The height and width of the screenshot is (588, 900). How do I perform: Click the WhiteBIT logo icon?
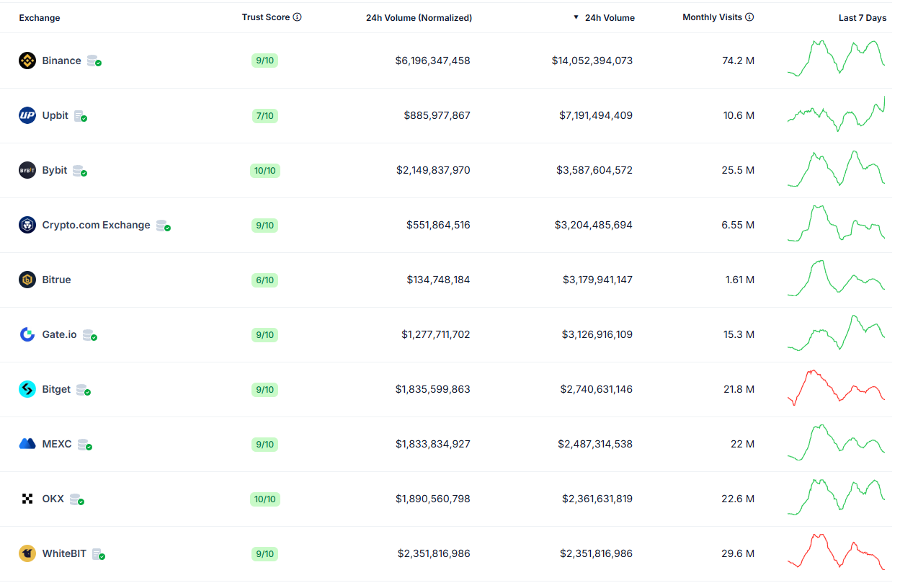click(27, 553)
